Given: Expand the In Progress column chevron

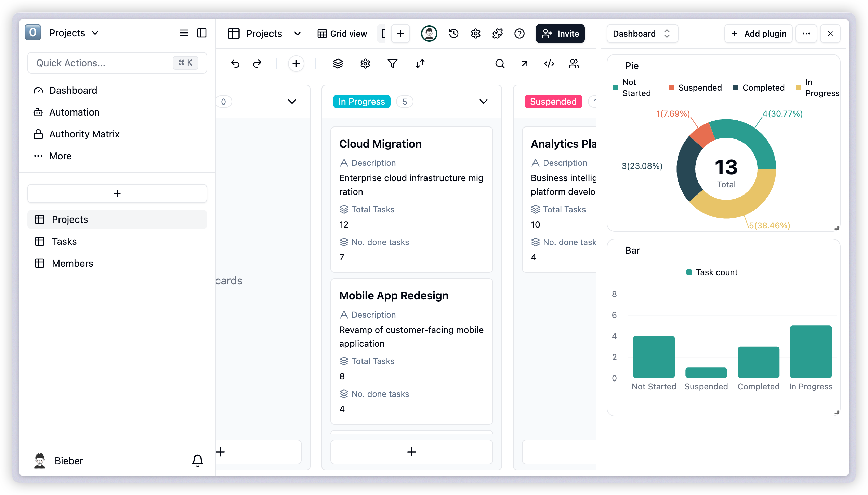Looking at the screenshot, I should [x=483, y=102].
